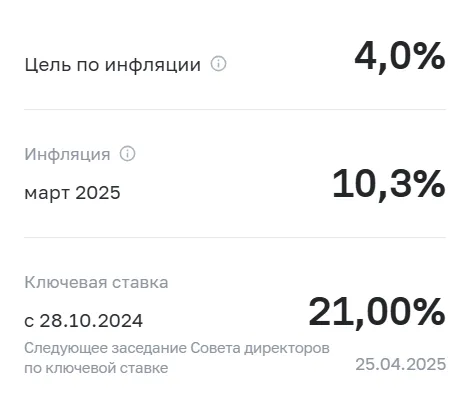Click the 4,0% inflation target value

tap(400, 57)
